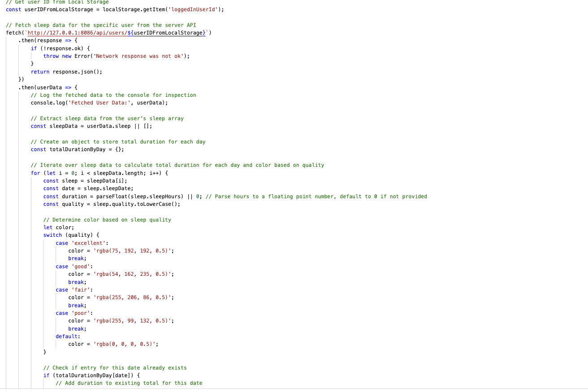Click the 'const quality = sleep.quality.toLowerCase();' line
The height and width of the screenshot is (392, 588).
pos(112,204)
